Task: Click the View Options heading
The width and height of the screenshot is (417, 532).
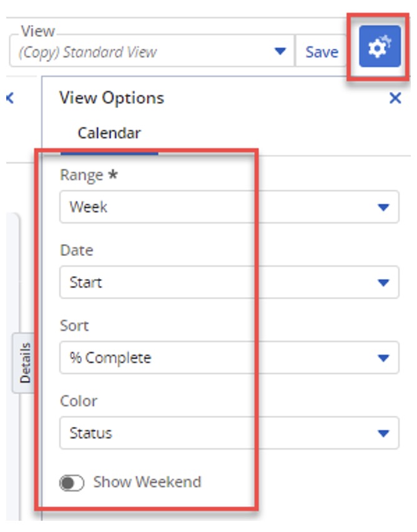Action: point(112,98)
